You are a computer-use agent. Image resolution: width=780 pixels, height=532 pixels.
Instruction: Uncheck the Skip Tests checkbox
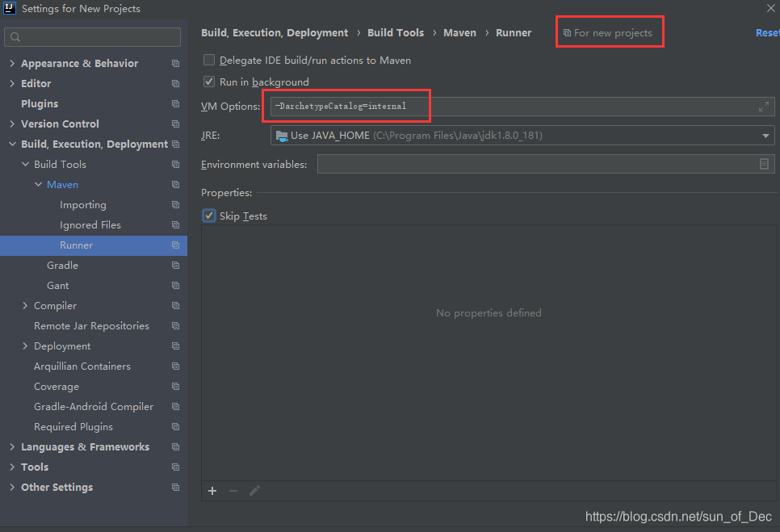[209, 216]
